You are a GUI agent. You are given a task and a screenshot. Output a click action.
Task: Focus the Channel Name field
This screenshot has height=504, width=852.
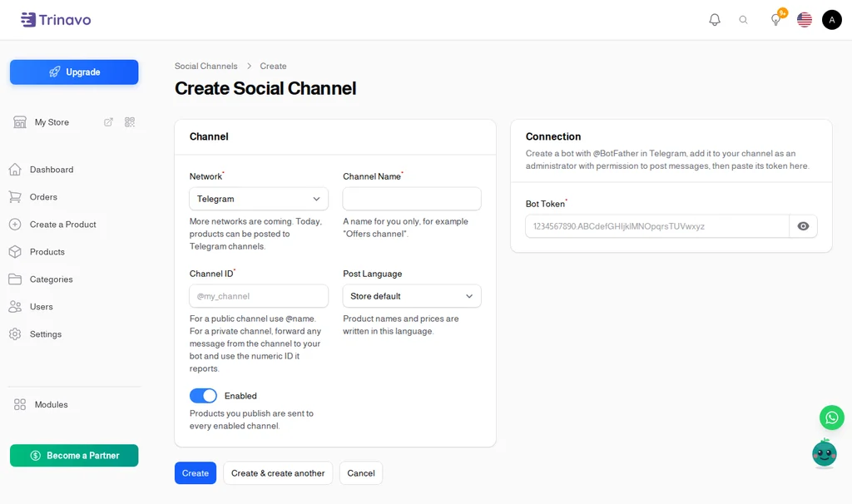pos(412,199)
